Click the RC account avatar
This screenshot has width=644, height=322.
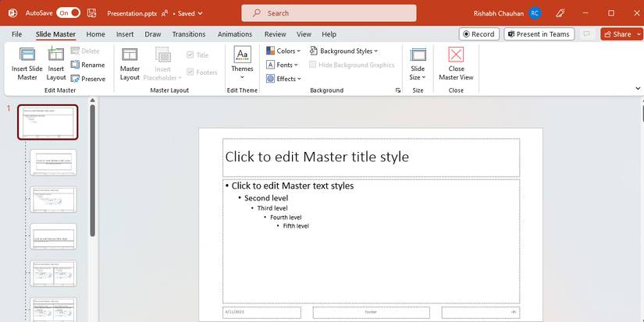click(x=535, y=13)
